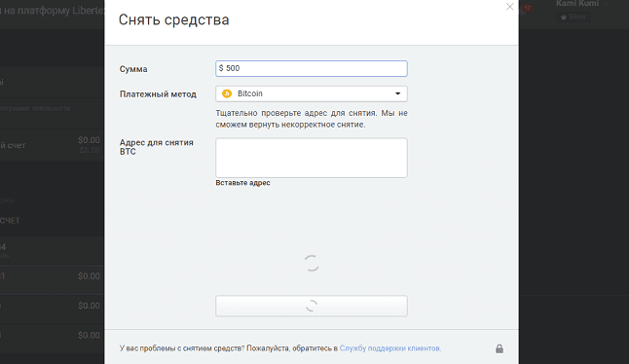Open the Customer Support Service link
This screenshot has width=629, height=364.
coord(389,348)
